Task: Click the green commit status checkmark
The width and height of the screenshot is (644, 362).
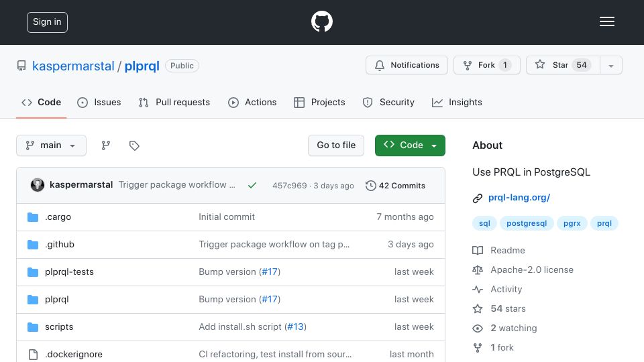Action: click(x=252, y=186)
